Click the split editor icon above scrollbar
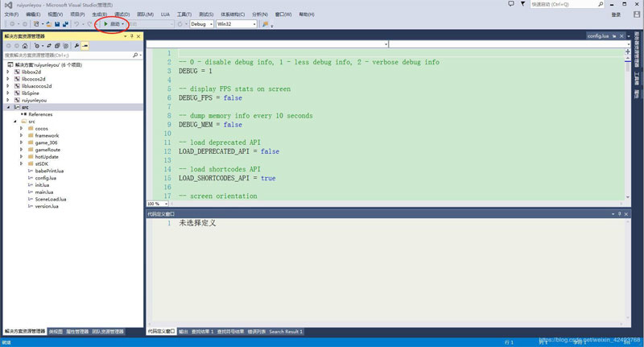The width and height of the screenshot is (644, 347). tap(628, 52)
